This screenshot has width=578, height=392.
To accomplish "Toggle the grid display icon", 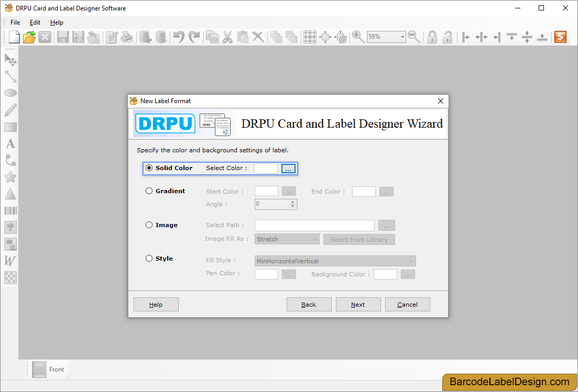I will click(x=310, y=37).
